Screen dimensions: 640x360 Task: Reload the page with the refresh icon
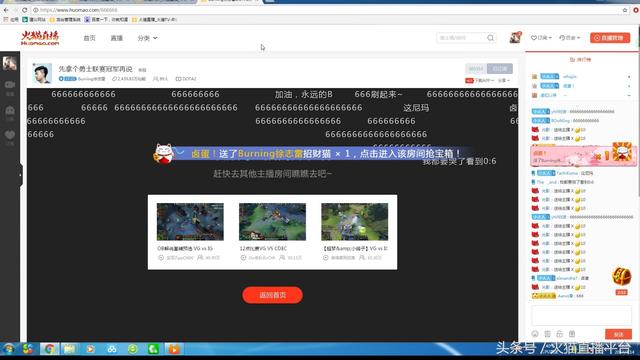(24, 10)
